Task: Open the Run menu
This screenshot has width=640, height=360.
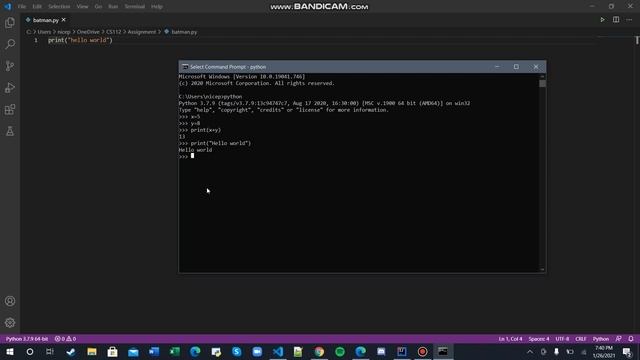Action: point(113,7)
